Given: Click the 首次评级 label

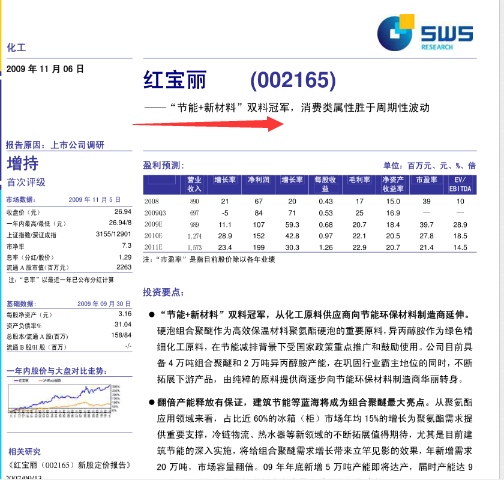Looking at the screenshot, I should coord(26,182).
